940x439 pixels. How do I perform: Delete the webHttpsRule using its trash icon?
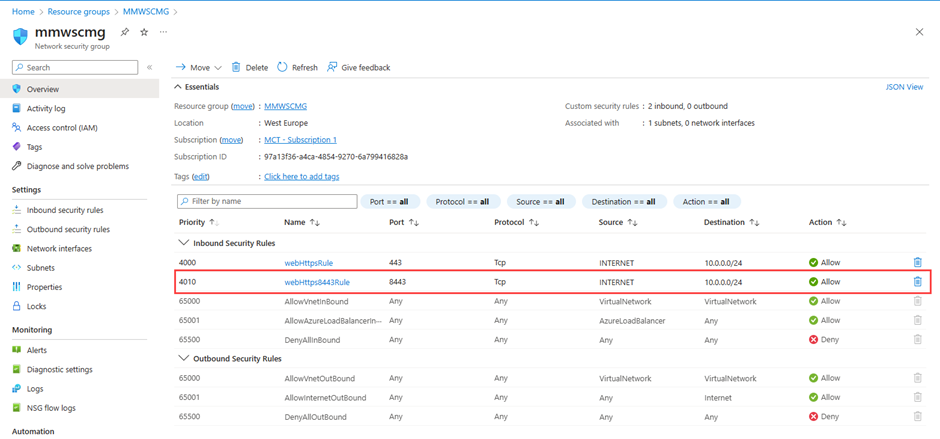click(917, 262)
